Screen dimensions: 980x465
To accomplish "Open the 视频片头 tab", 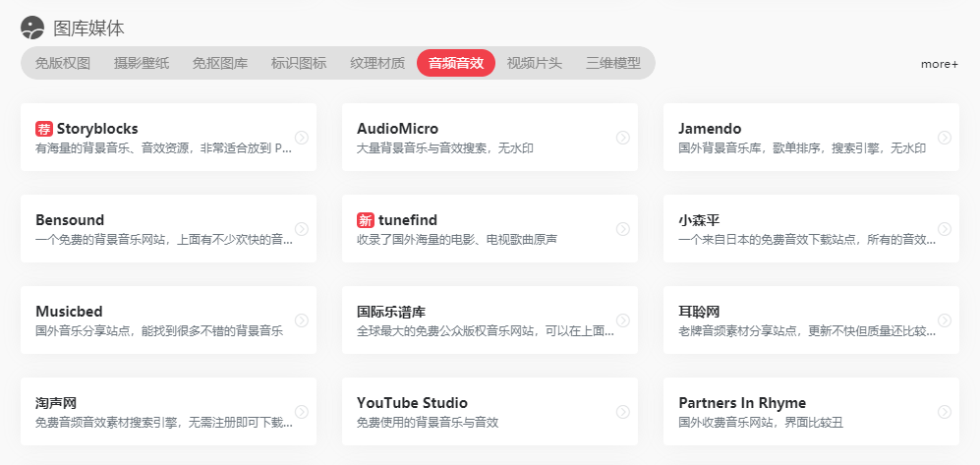I will (535, 63).
